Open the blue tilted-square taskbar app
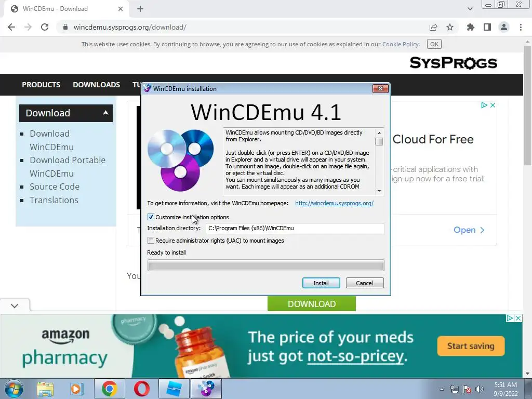This screenshot has height=399, width=532. tap(174, 389)
